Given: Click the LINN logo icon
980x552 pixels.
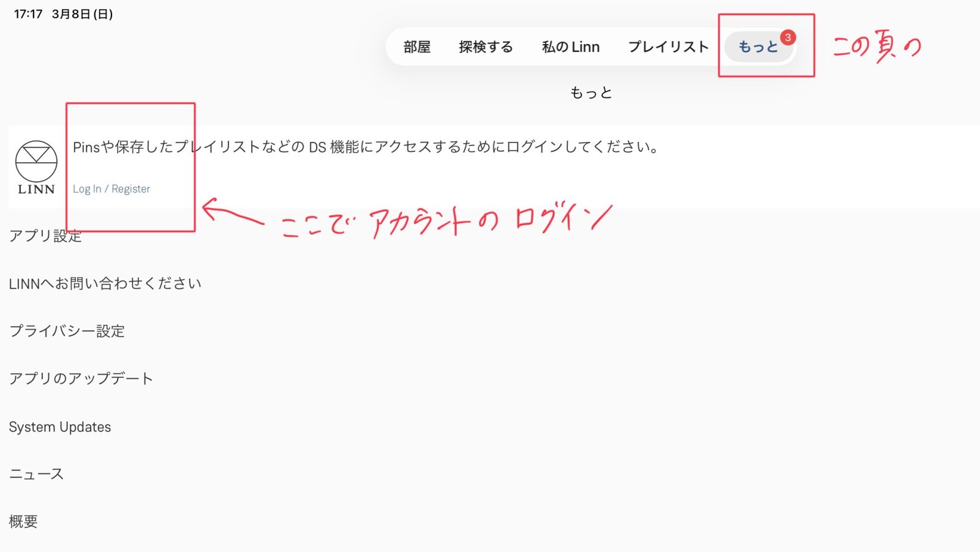Looking at the screenshot, I should click(x=36, y=167).
